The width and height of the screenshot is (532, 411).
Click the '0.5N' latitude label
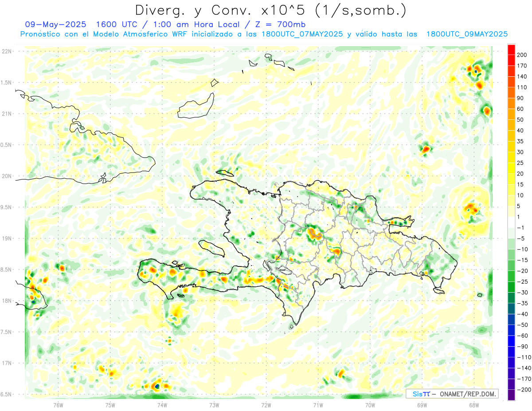(x=6, y=145)
